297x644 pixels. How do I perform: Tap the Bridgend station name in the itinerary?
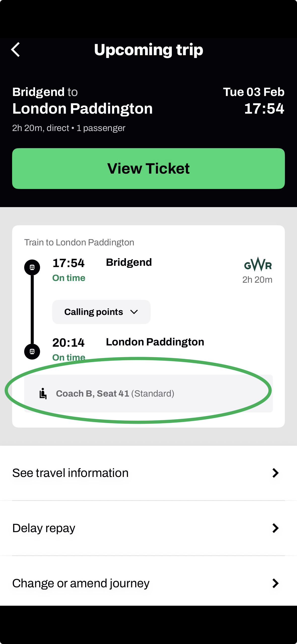129,263
